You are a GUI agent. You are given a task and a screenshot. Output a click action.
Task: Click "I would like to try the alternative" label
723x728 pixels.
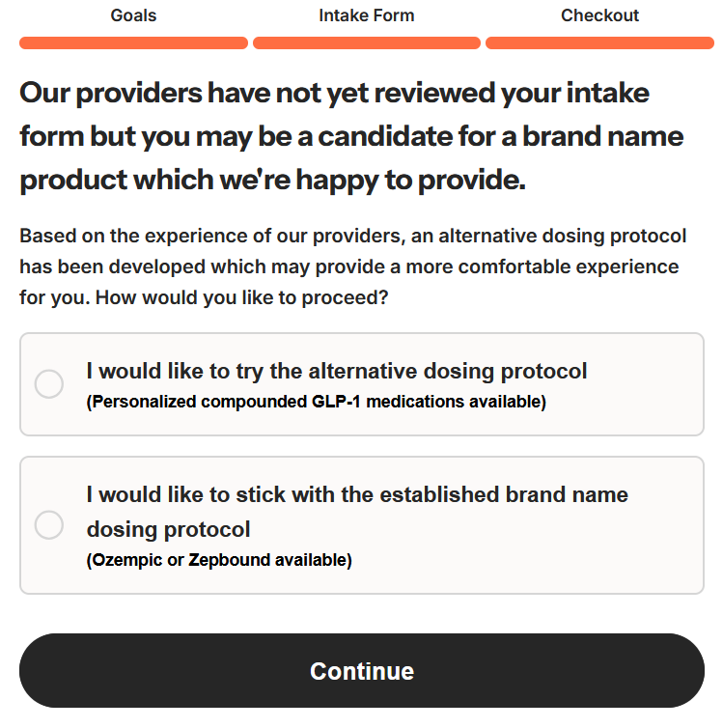click(336, 371)
